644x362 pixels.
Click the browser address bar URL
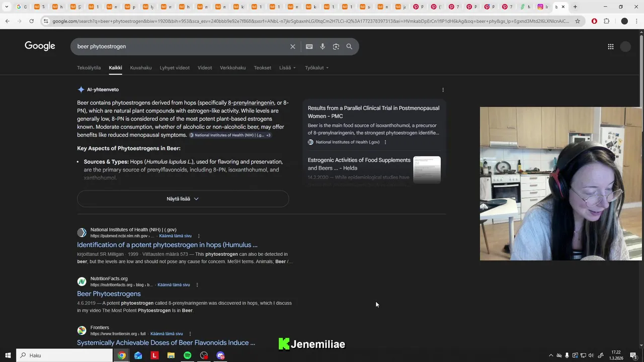[310, 21]
